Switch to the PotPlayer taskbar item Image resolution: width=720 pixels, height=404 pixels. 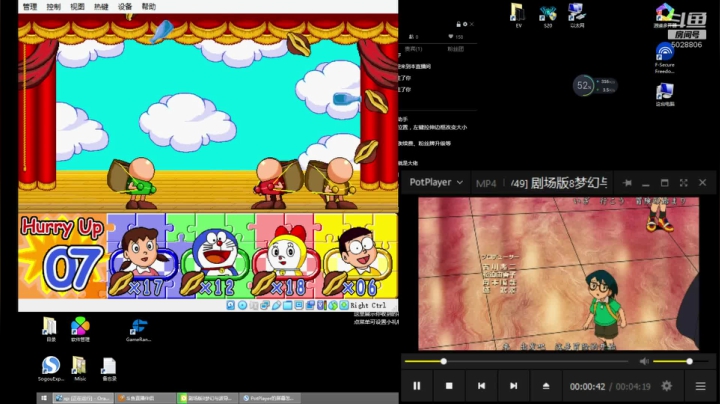click(x=270, y=398)
